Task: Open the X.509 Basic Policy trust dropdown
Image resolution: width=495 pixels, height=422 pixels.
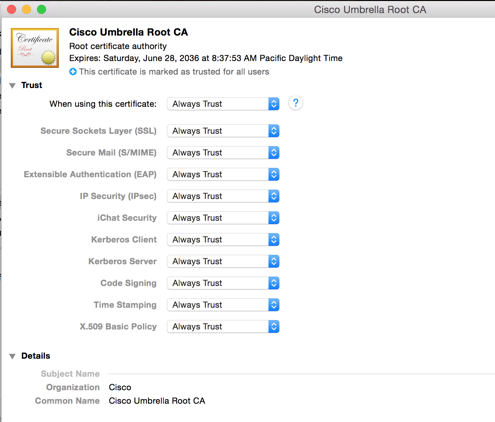Action: [223, 327]
